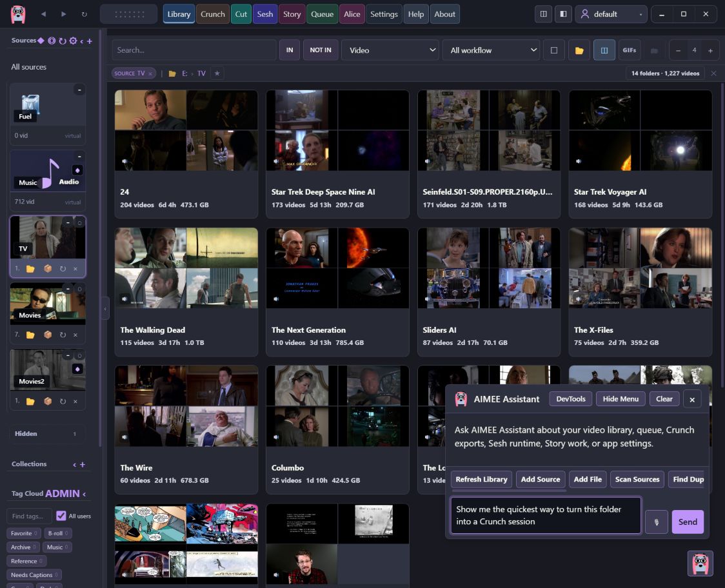Open the All workflow dropdown
The image size is (725, 588).
click(492, 50)
